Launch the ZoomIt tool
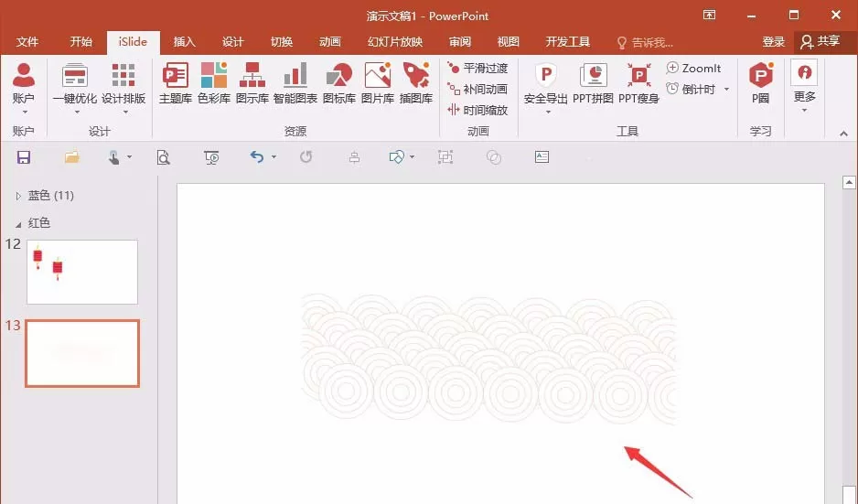The image size is (858, 504). click(x=694, y=69)
